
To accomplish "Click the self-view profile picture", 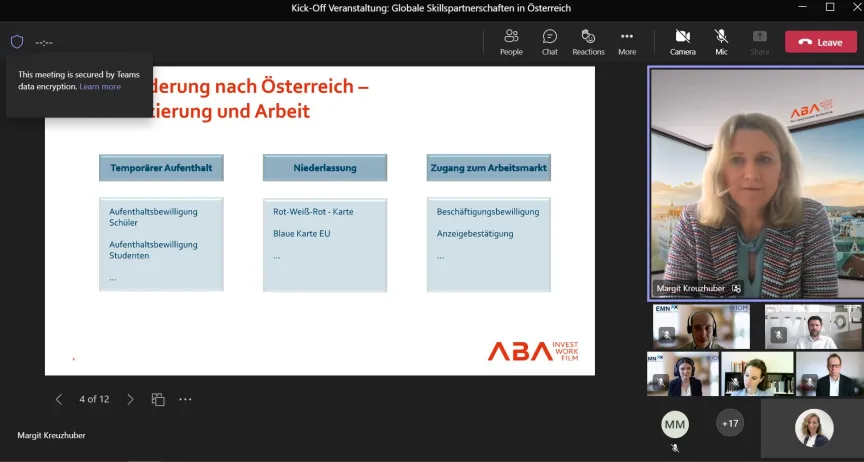I will point(814,428).
